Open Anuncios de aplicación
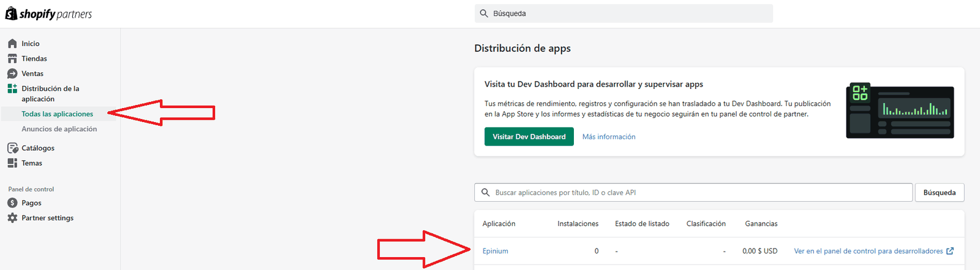Viewport: 980px width, 270px height. [x=59, y=129]
